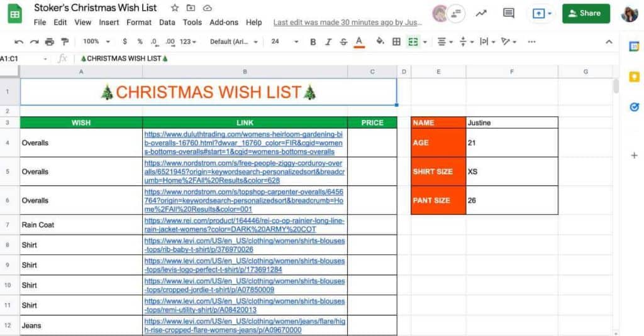Open text wrapping dropdown

click(x=487, y=41)
